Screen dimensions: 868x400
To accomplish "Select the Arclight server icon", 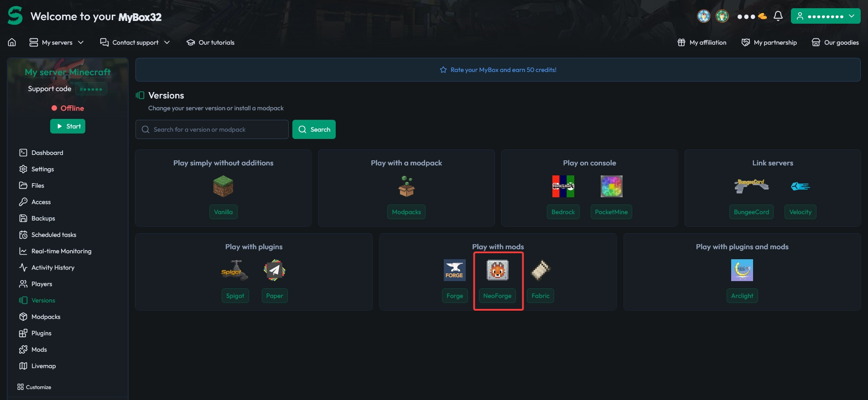I will point(742,270).
